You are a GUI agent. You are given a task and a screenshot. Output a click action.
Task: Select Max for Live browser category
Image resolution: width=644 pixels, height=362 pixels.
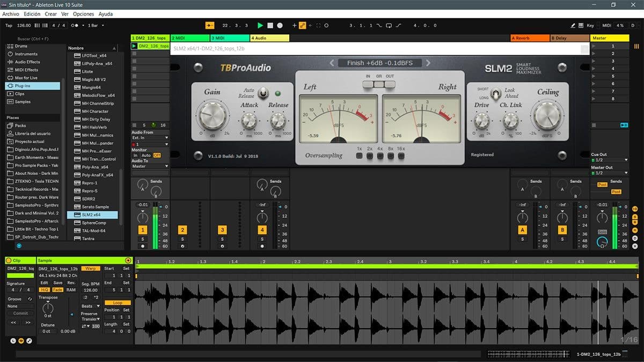26,78
